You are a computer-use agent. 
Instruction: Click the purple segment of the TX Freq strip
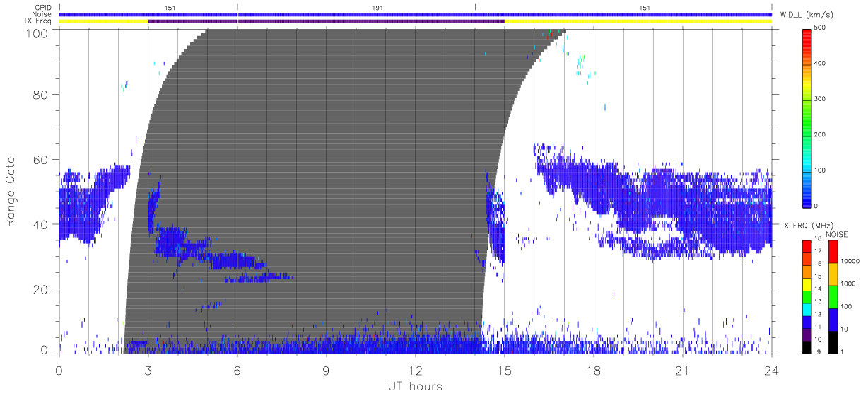click(326, 21)
